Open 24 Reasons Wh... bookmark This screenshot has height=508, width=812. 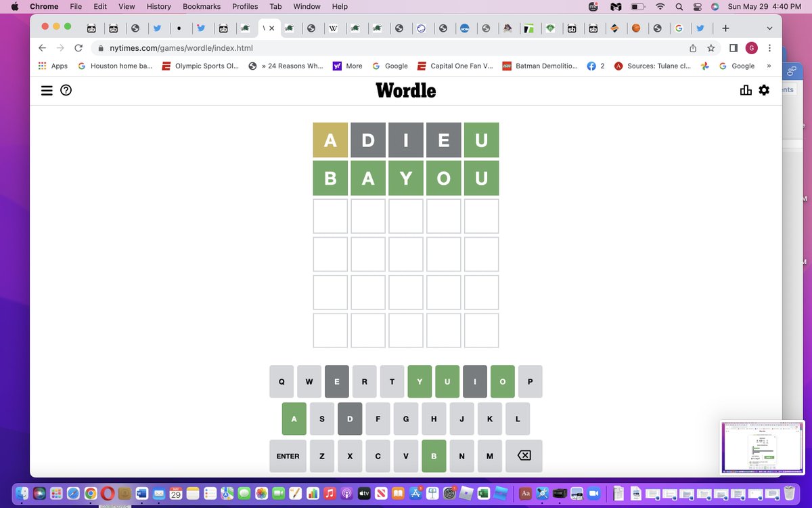[286, 66]
